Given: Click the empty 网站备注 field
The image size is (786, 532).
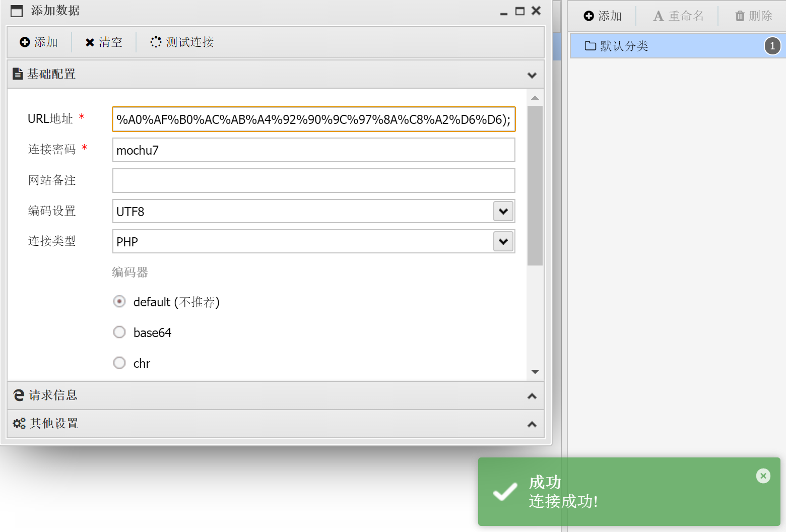Looking at the screenshot, I should (313, 181).
